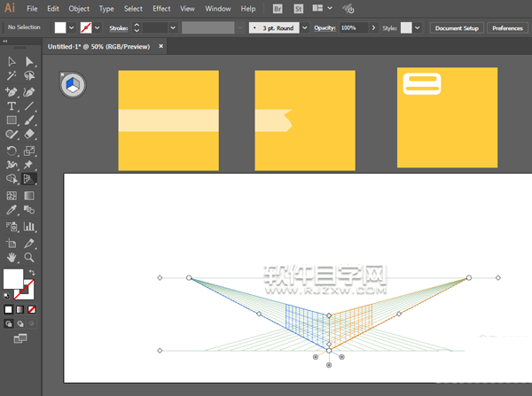532x396 pixels.
Task: Select the Perspective Grid tool
Action: pyautogui.click(x=28, y=180)
